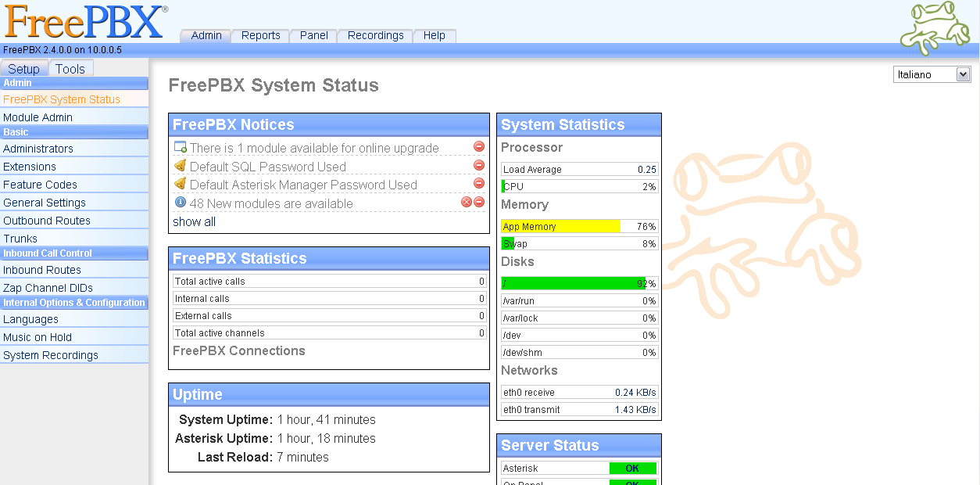Click the Swap usage bar showing 8%
The width and height of the screenshot is (980, 485).
tap(579, 244)
